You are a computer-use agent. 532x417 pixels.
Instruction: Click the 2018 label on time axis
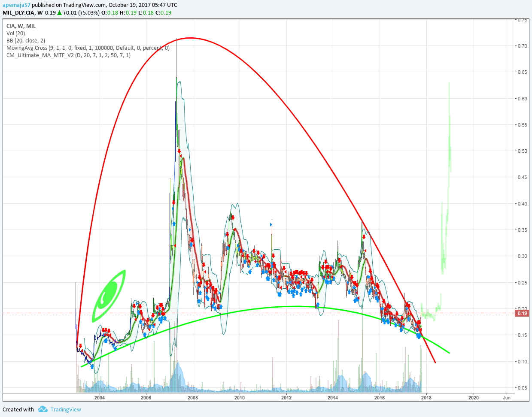(x=426, y=398)
